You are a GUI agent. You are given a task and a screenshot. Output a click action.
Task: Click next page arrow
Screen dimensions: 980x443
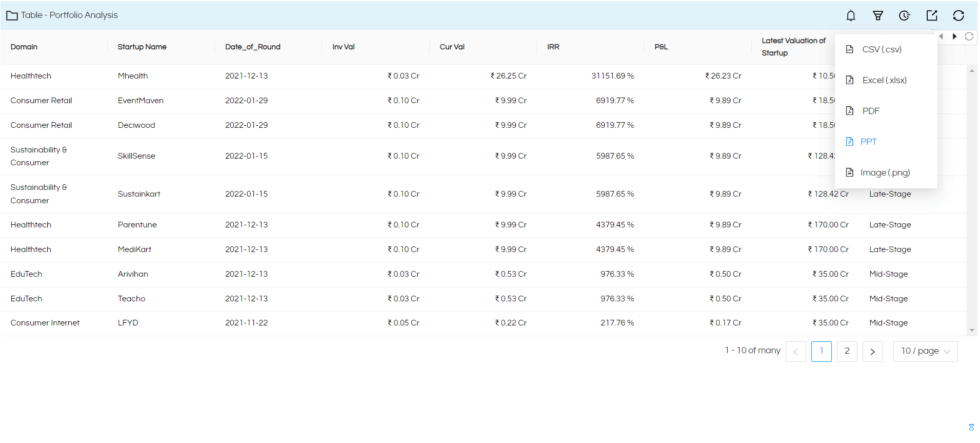click(873, 352)
